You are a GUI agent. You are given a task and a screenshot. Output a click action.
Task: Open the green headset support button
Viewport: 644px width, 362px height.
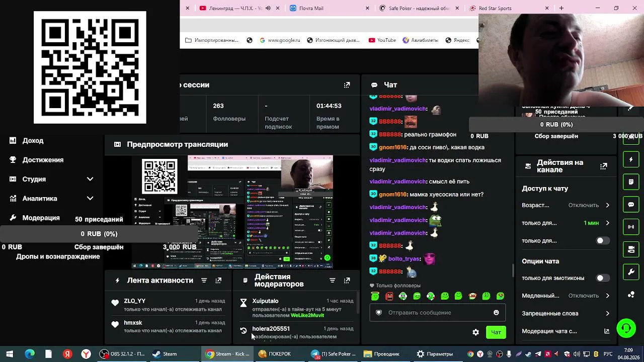(626, 328)
